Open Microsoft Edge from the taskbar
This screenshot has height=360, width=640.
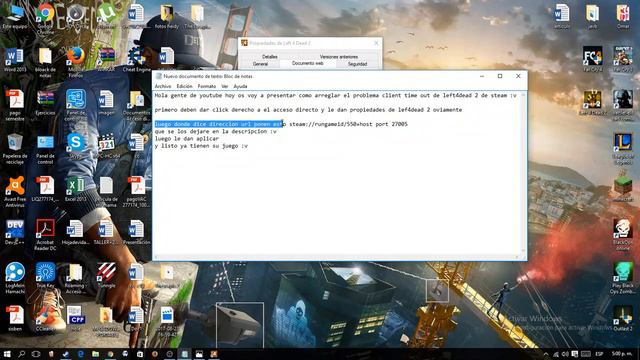tap(80, 354)
